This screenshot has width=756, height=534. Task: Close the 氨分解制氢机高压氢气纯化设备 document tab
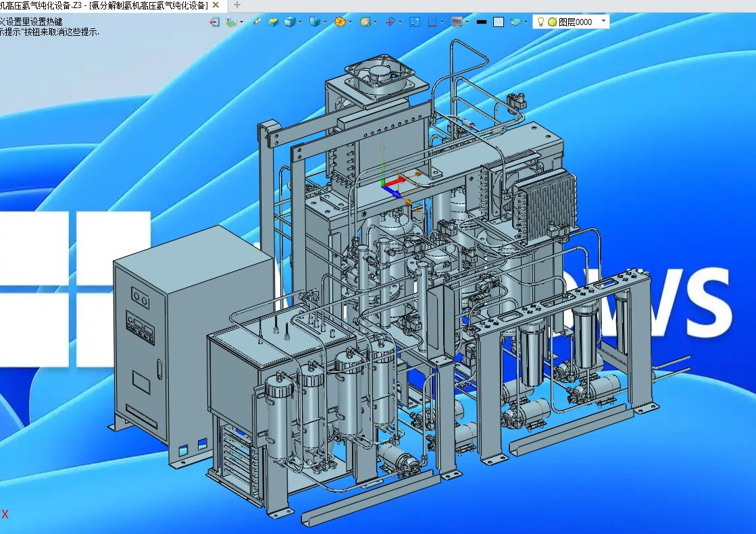216,5
